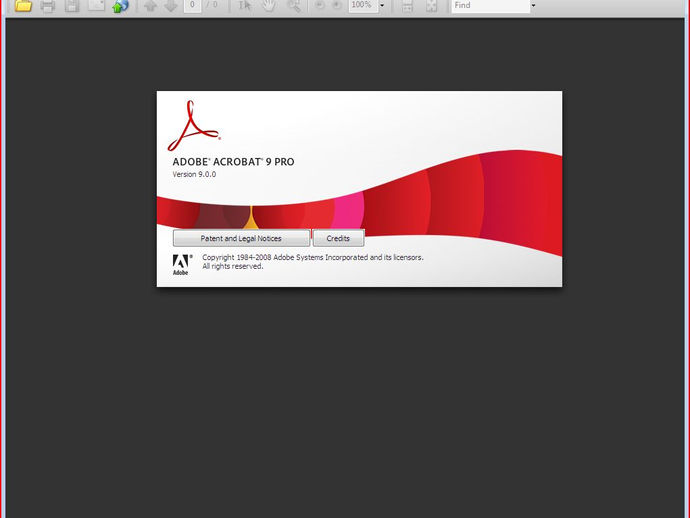Open the Find options dropdown arrow

pyautogui.click(x=533, y=6)
